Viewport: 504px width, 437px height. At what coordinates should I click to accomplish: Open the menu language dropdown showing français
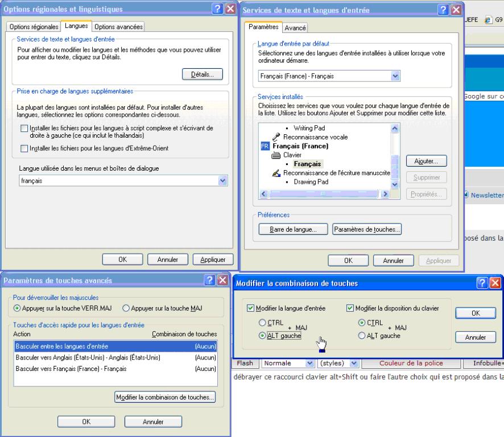[222, 180]
